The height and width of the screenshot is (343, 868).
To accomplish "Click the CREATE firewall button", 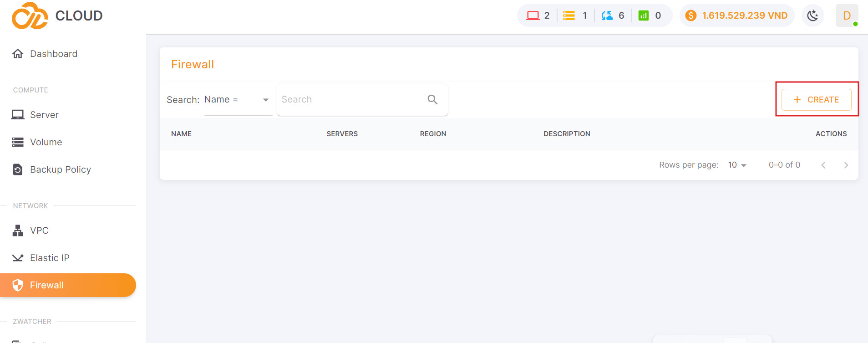I will 817,99.
